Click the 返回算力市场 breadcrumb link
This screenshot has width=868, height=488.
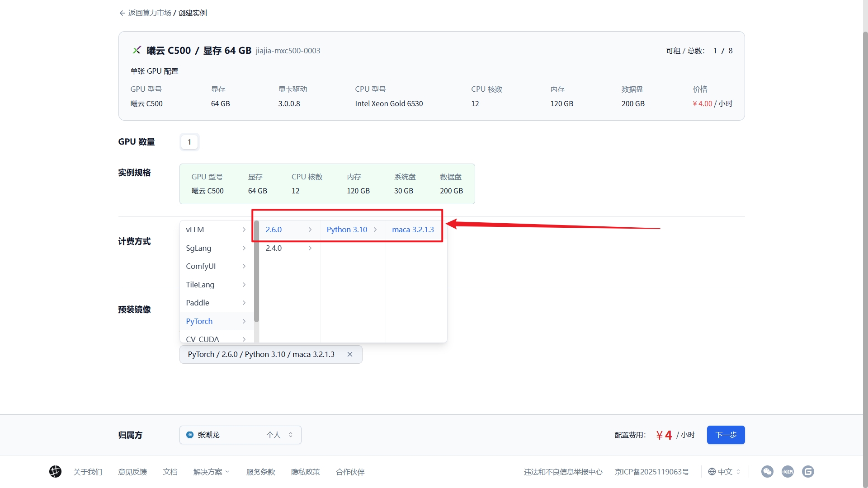[x=150, y=13]
